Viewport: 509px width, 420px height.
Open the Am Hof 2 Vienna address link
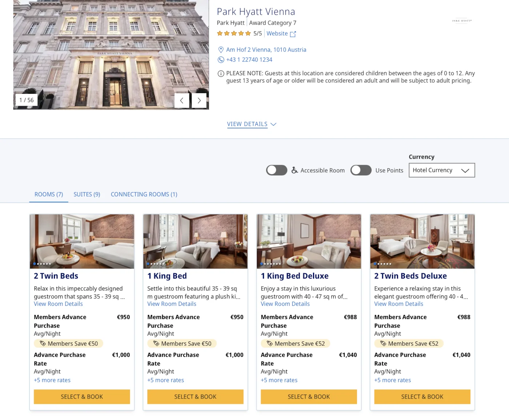[x=266, y=50]
